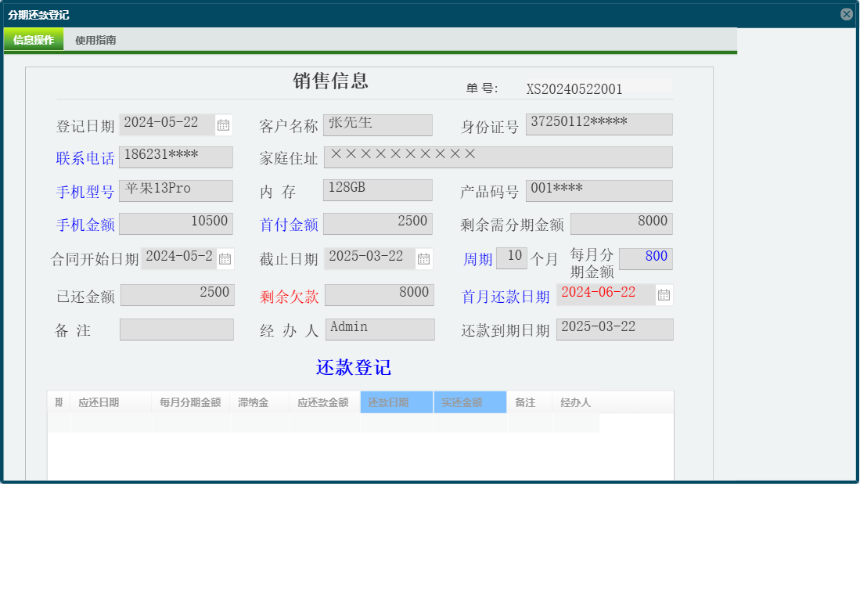Click the 周期 value box showing 10
The image size is (860, 616).
click(x=512, y=258)
